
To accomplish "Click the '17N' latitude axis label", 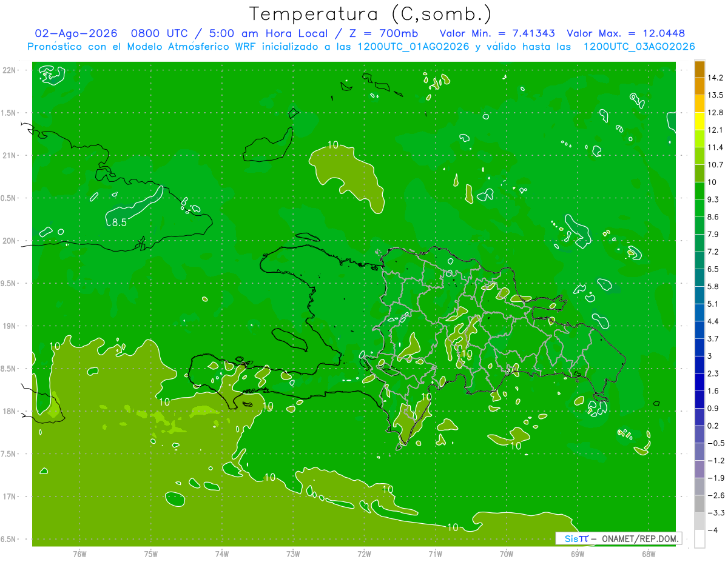I will 10,497.
